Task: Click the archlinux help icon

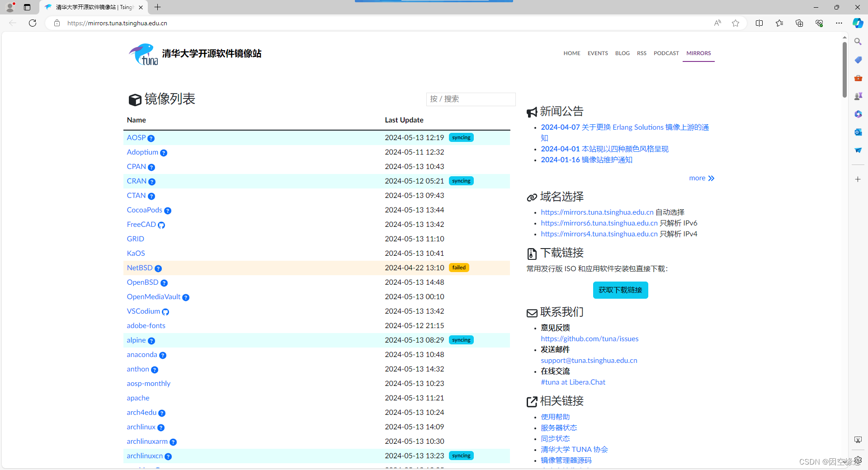Action: click(161, 428)
